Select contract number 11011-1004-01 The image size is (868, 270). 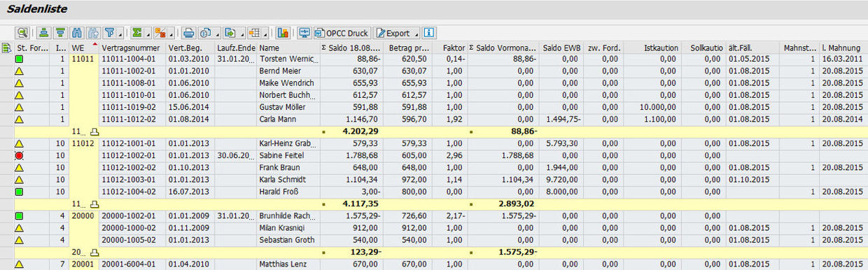pyautogui.click(x=128, y=59)
